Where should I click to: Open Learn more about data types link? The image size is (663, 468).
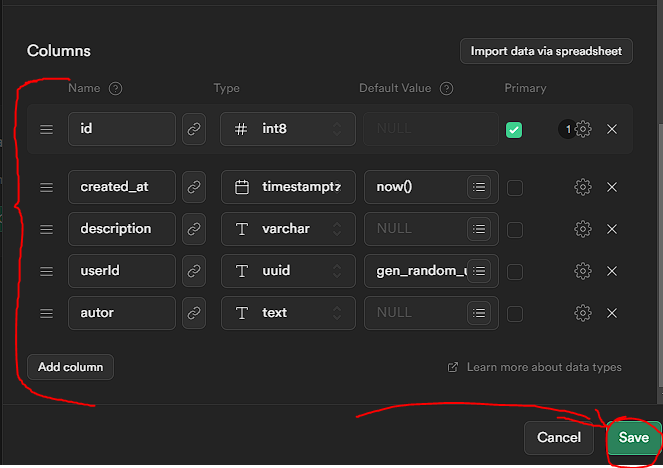pyautogui.click(x=535, y=367)
